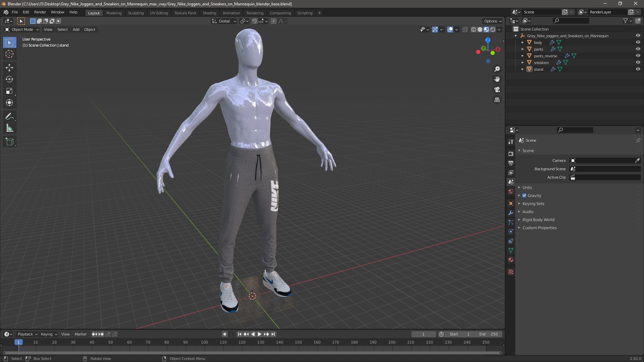Jump to the end frame button
The height and width of the screenshot is (362, 644).
click(273, 335)
